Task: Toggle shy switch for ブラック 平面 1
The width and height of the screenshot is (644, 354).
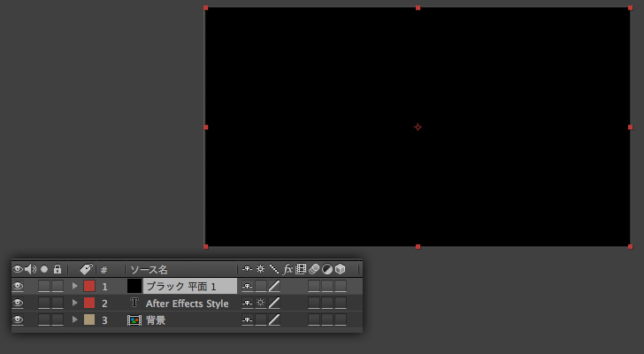Action: (x=248, y=286)
